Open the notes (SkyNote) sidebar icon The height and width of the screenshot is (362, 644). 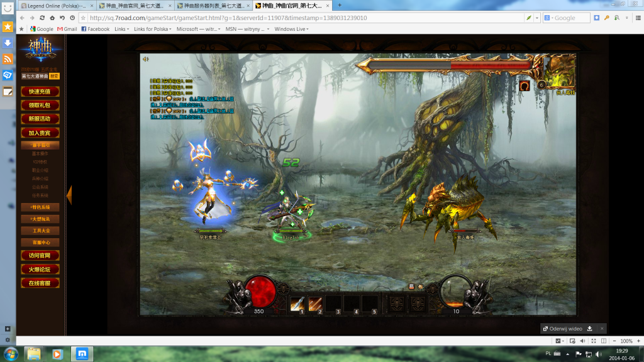tap(8, 92)
